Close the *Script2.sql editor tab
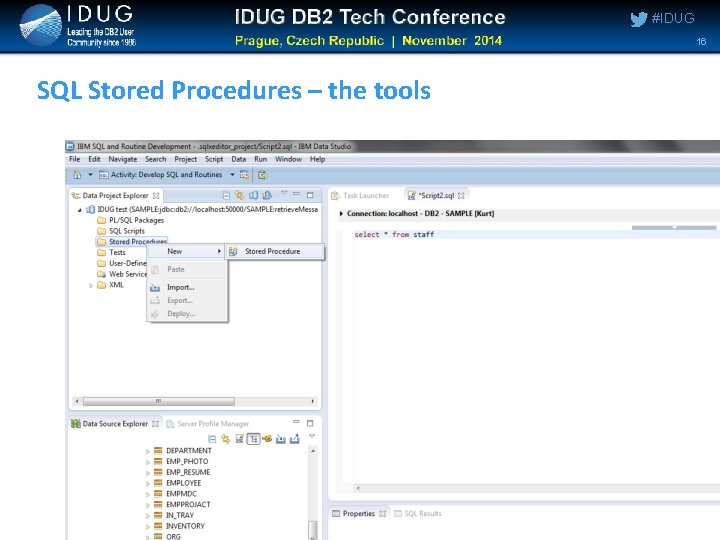 click(461, 196)
